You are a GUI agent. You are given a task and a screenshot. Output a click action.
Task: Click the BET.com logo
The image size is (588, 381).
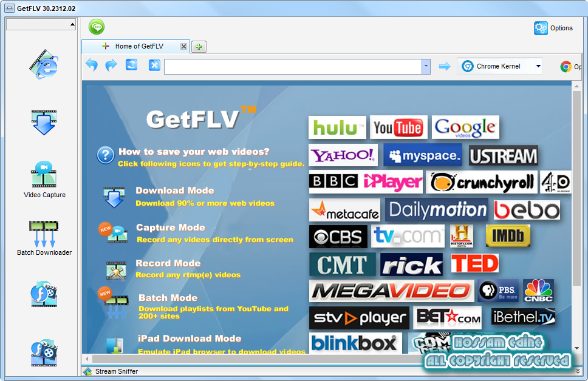447,317
